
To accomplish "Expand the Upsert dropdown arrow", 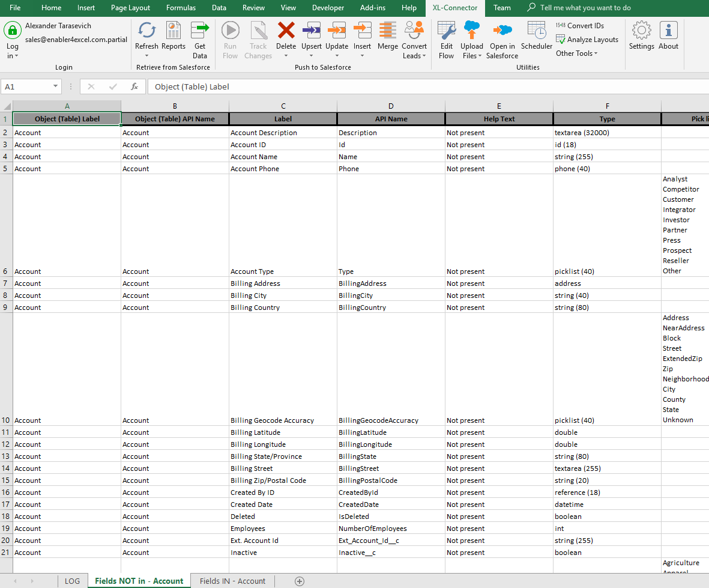I will (311, 56).
